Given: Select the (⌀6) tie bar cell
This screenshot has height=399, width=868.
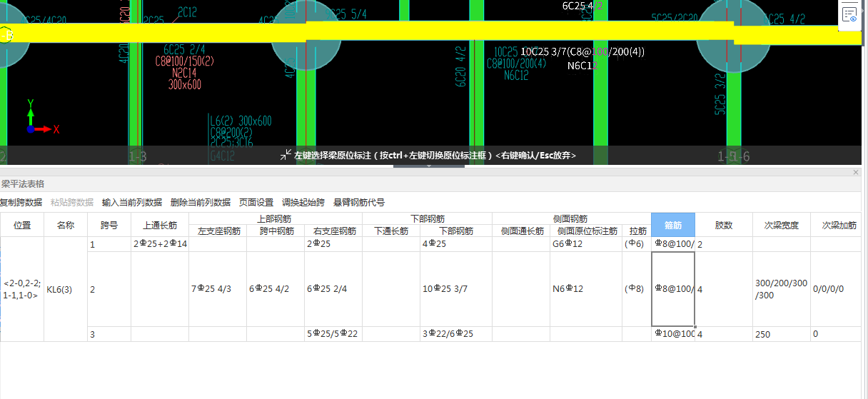Looking at the screenshot, I should click(637, 244).
